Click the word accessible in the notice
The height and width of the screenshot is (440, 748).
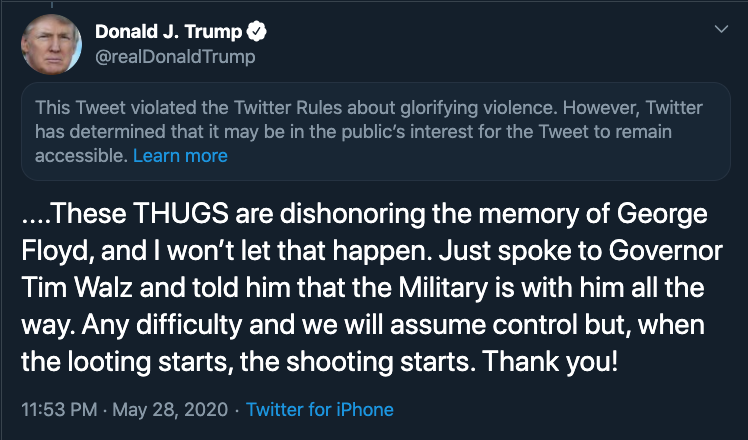coord(81,156)
